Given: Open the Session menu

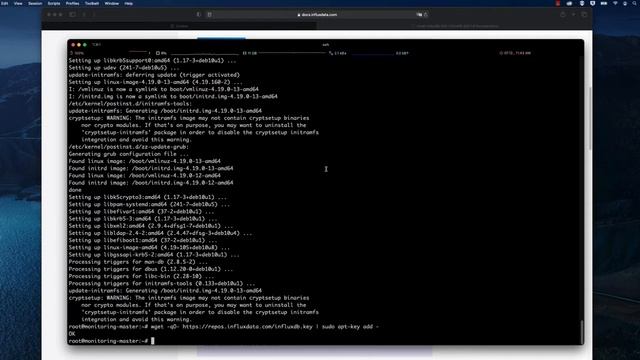Looking at the screenshot, I should point(35,3).
